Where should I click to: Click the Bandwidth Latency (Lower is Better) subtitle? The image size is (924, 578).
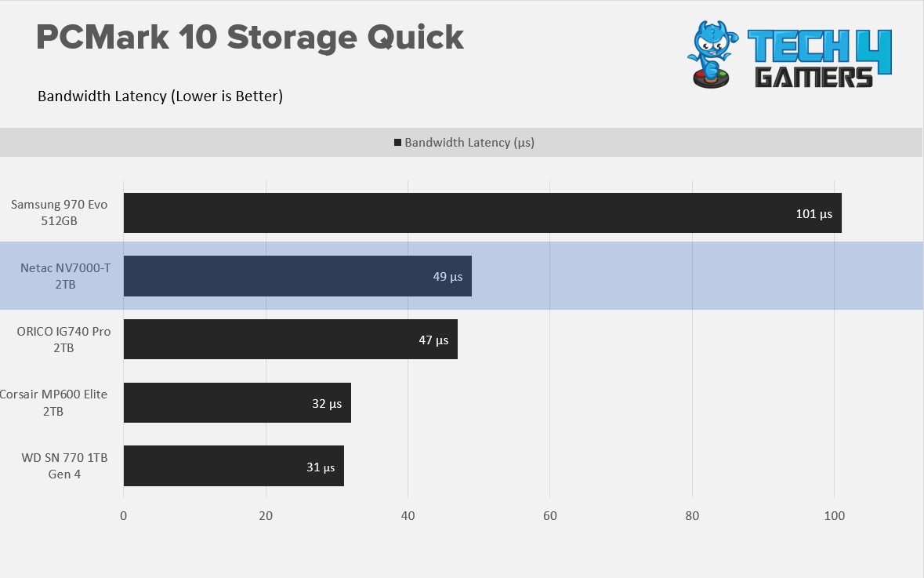click(161, 96)
